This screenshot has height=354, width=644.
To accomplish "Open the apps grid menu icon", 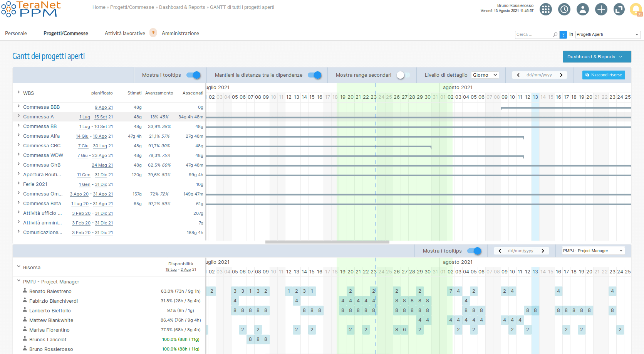I will [x=545, y=9].
